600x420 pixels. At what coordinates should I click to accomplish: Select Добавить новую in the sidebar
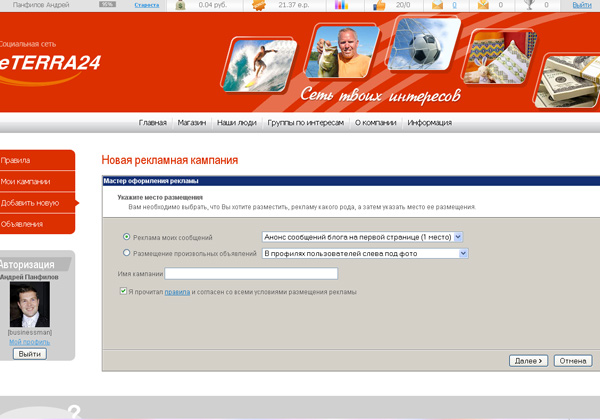click(37, 203)
